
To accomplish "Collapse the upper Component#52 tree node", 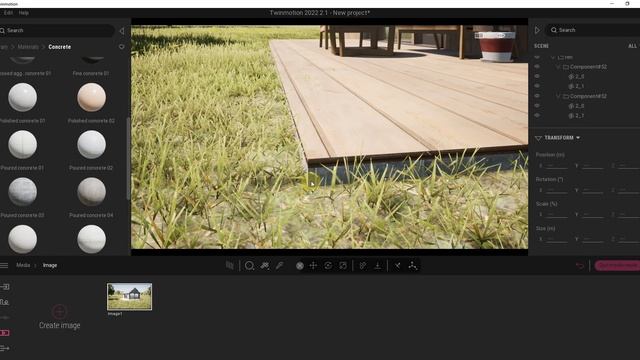I will tap(558, 67).
